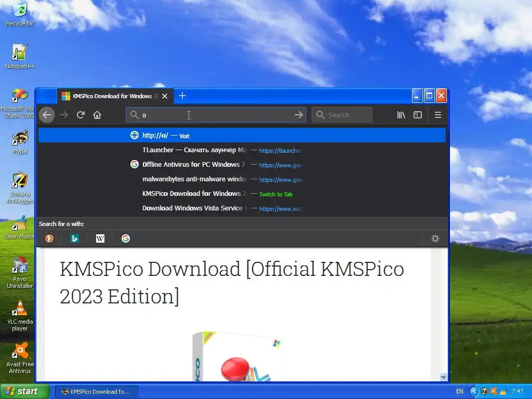Expand hidden tray icons arrow
Screen dimensions: 532x399
pyautogui.click(x=474, y=392)
